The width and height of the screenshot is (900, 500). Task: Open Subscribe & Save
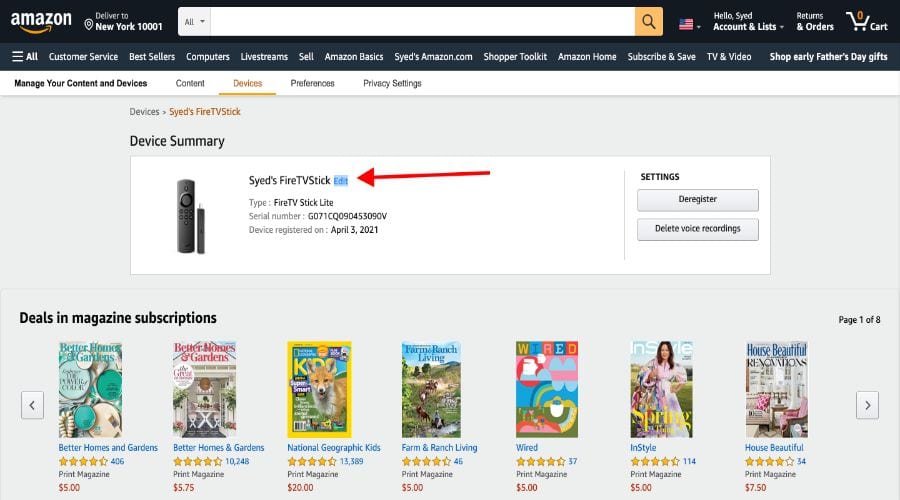(662, 57)
